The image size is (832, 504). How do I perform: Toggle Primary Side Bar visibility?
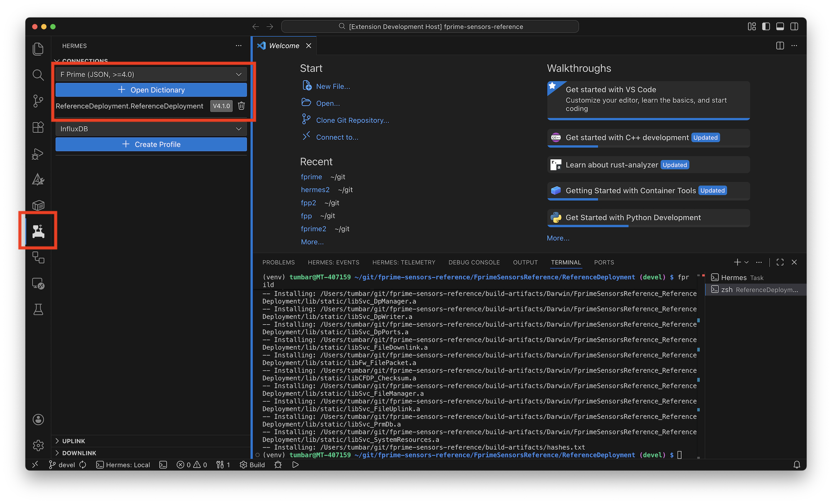click(x=766, y=27)
